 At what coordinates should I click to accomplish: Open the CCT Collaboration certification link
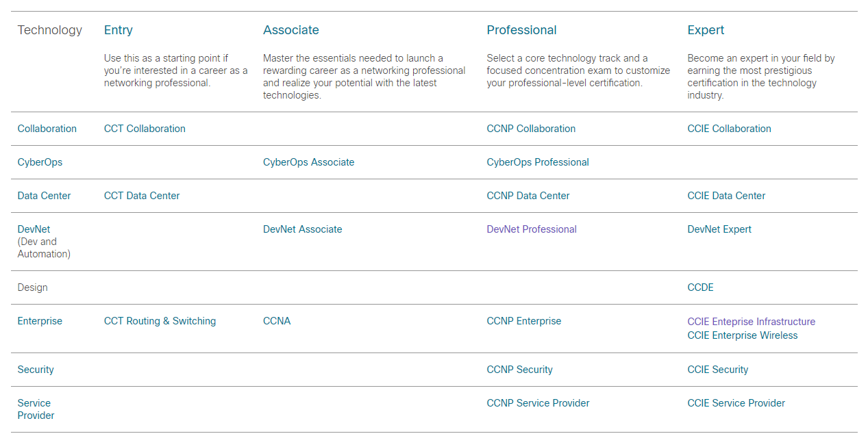[x=145, y=129]
